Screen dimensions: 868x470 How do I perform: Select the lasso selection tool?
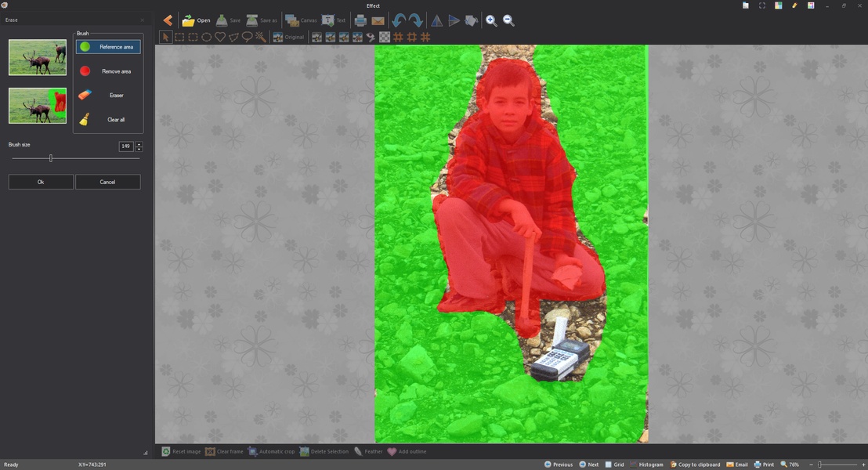pyautogui.click(x=247, y=37)
